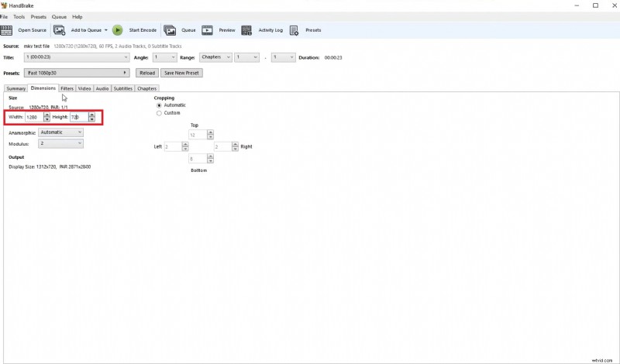Image resolution: width=620 pixels, height=364 pixels.
Task: Open the Queue menu in menu bar
Action: click(59, 17)
